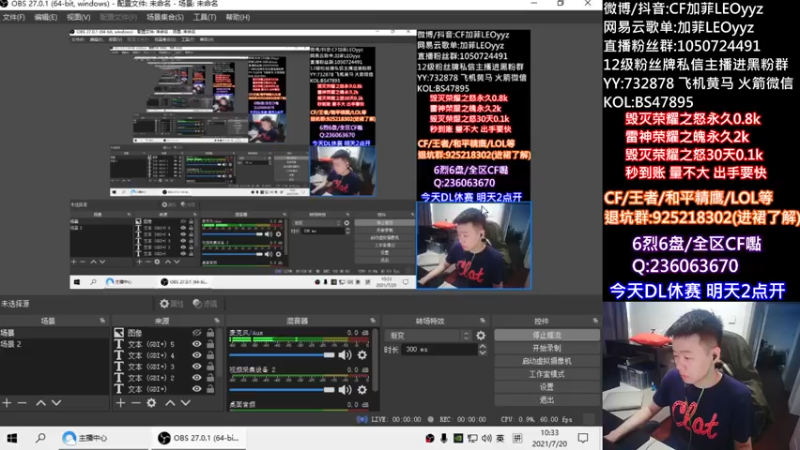Click the image source type icon beside 图像
The image size is (800, 450).
[119, 333]
